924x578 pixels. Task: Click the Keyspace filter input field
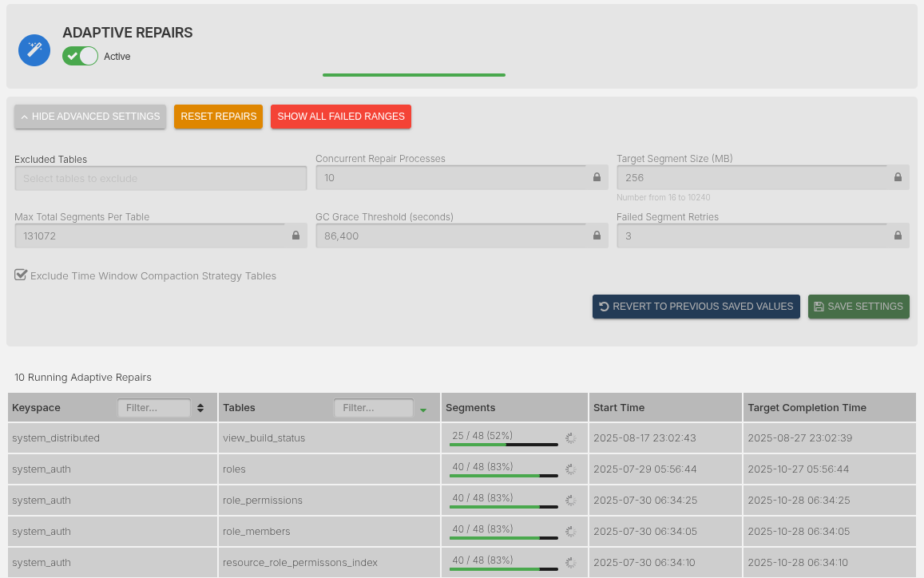tap(153, 408)
